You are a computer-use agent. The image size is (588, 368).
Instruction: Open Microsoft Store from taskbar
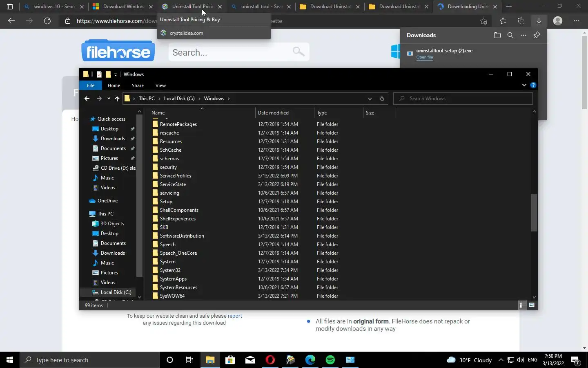pyautogui.click(x=230, y=360)
